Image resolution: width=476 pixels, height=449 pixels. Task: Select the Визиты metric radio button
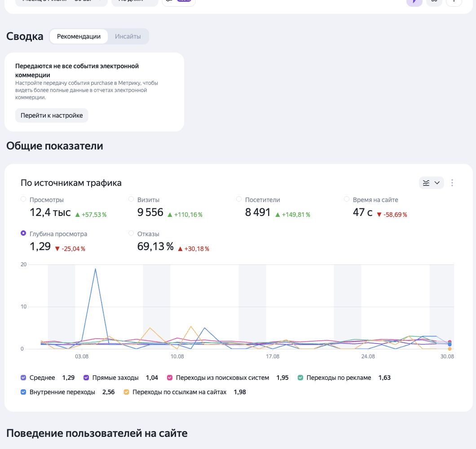(131, 199)
